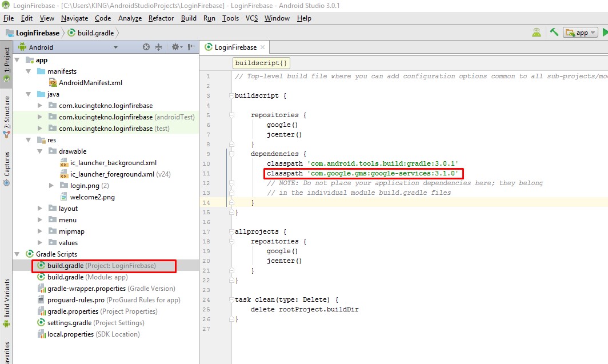Fold the buildscript block at line 3
Image resolution: width=608 pixels, height=364 pixels.
click(x=231, y=95)
